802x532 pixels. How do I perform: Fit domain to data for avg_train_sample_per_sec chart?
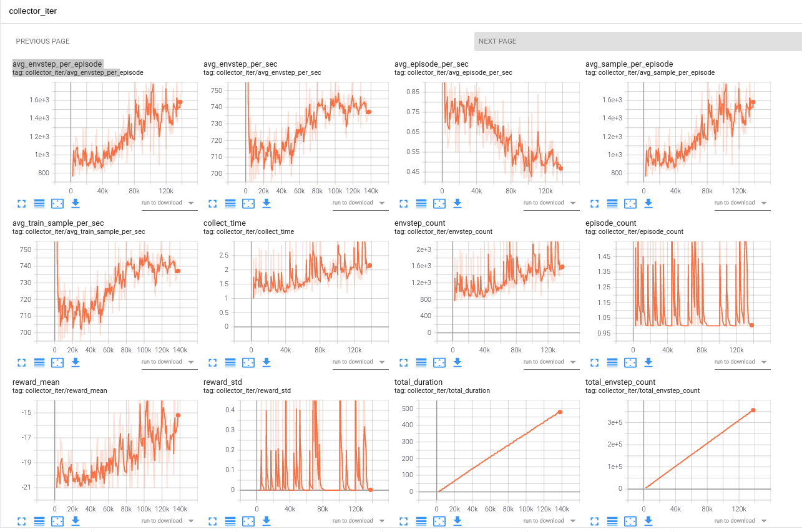click(x=57, y=362)
